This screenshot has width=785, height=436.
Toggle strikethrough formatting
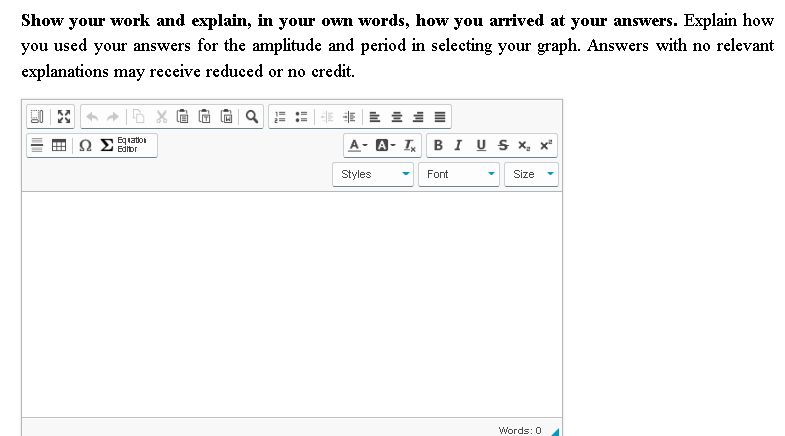point(503,145)
